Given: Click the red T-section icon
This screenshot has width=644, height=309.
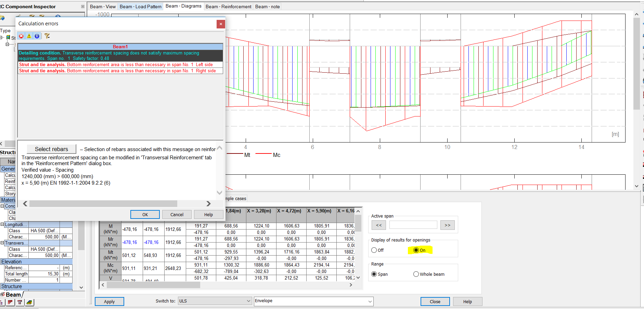Looking at the screenshot, I should point(20,302).
